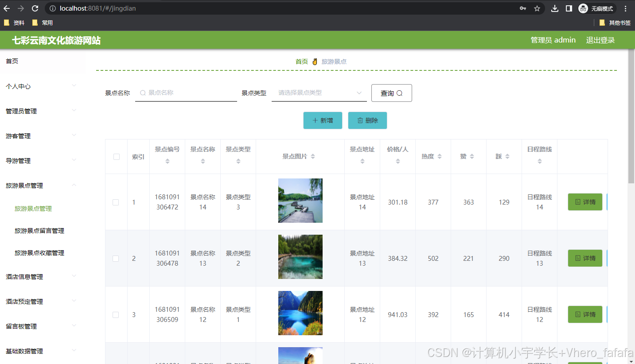Screen dimensions: 635x364
Task: Click the plus icon on the 新增 button
Action: 316,120
